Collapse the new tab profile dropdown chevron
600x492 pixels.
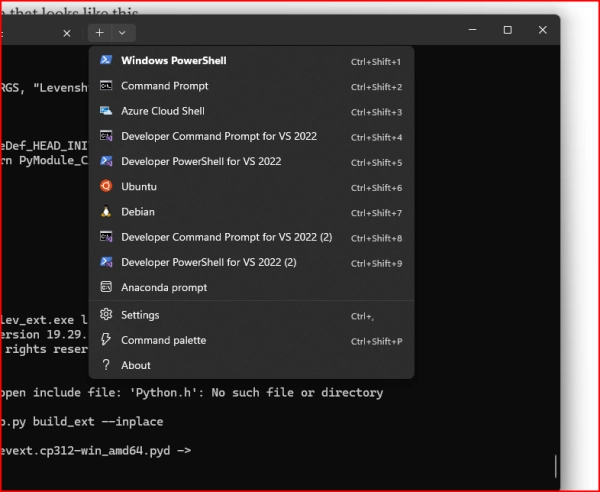122,33
